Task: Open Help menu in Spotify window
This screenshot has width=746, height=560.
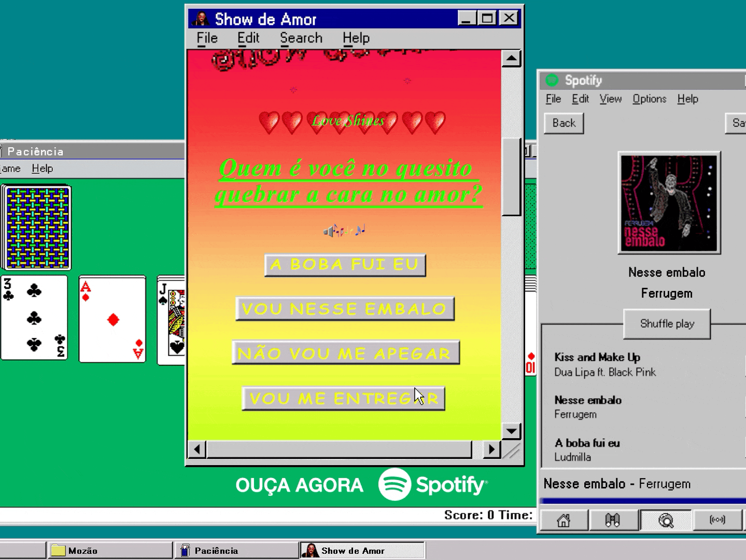Action: point(687,99)
